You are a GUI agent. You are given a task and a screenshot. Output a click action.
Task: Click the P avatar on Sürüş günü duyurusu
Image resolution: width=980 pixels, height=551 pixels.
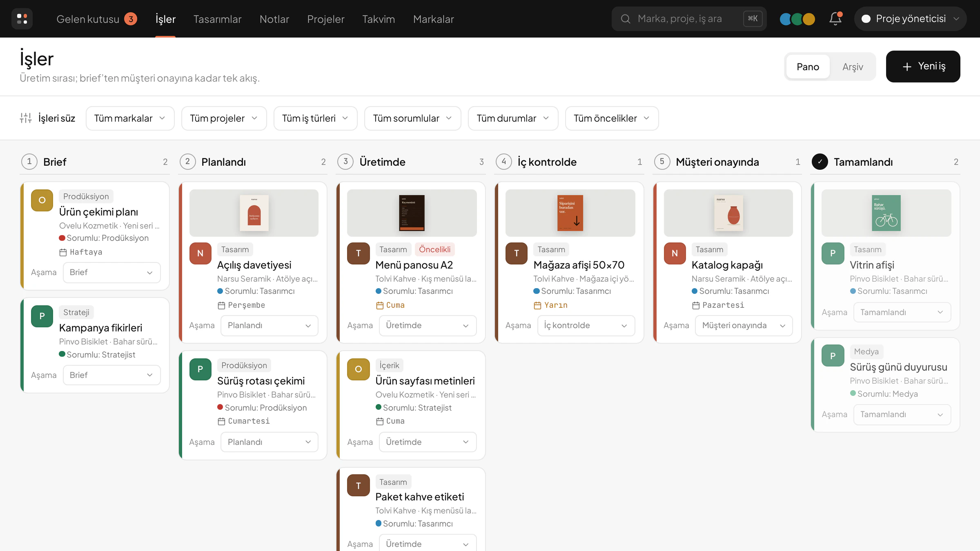click(x=833, y=355)
